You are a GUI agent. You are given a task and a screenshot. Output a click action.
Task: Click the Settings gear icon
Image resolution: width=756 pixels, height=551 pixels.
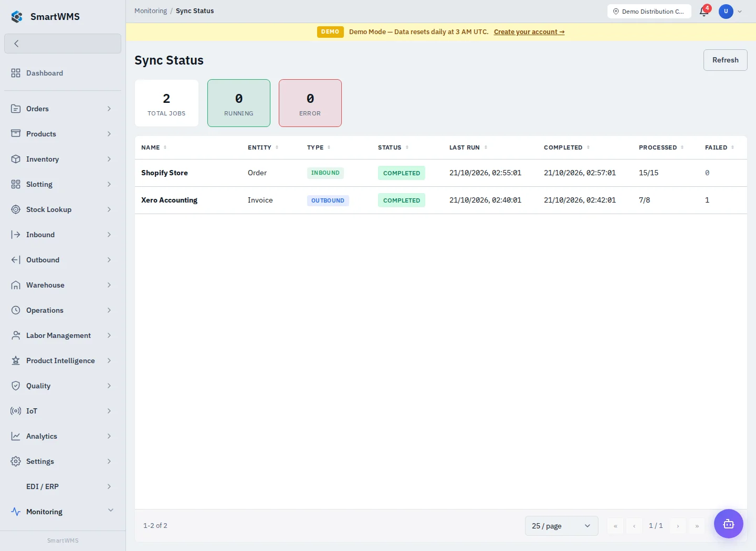click(16, 461)
